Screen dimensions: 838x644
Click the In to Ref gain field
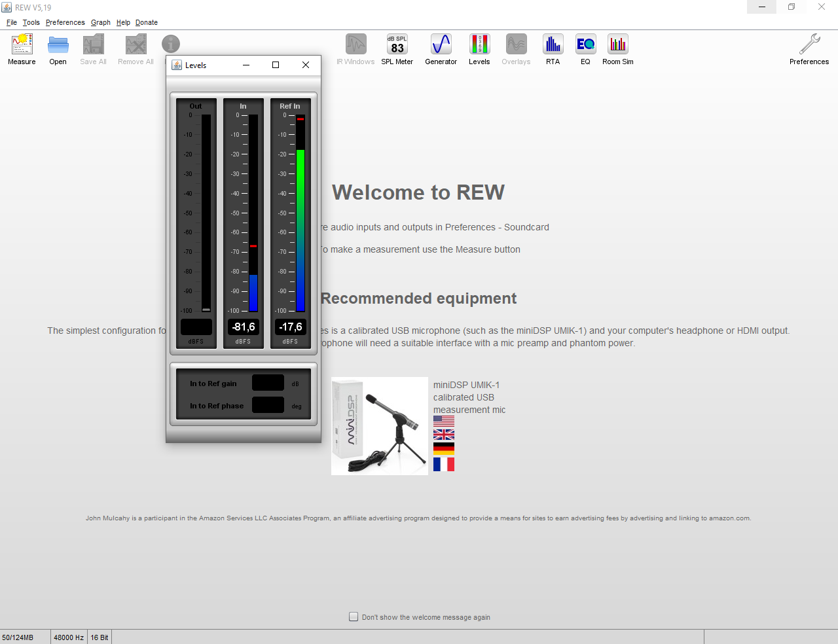pos(268,383)
